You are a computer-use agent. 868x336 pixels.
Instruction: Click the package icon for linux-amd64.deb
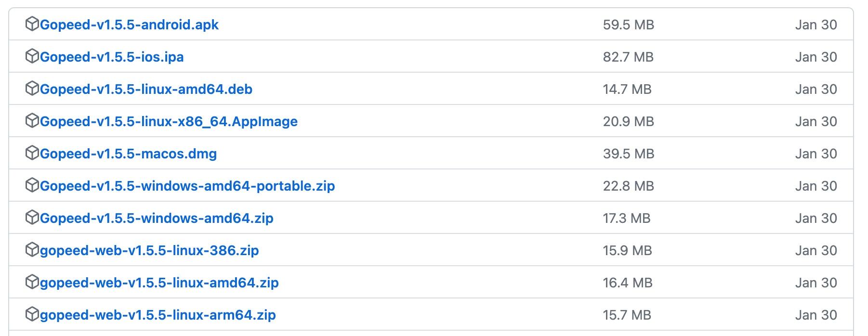[x=32, y=88]
